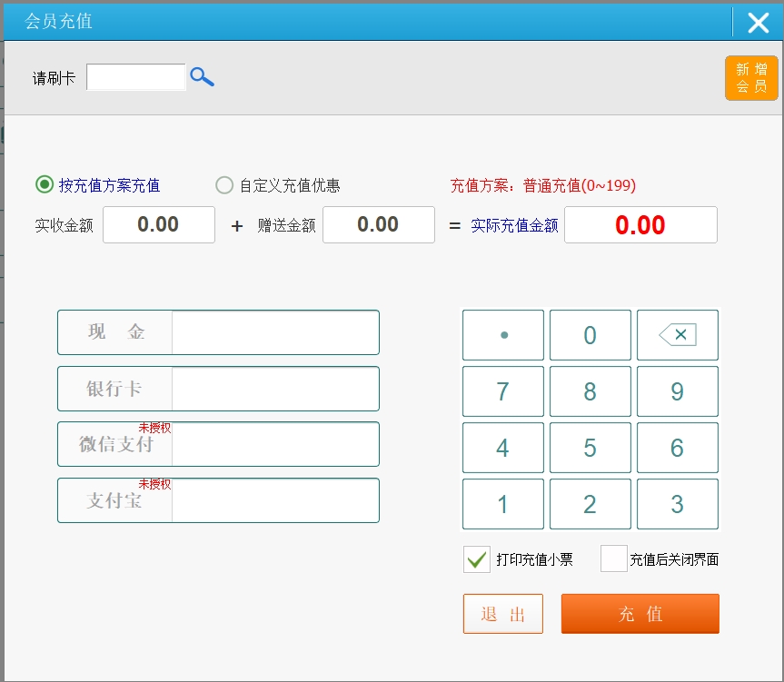This screenshot has height=682, width=784.
Task: Click the 微信支付 payment amount field
Action: 274,445
